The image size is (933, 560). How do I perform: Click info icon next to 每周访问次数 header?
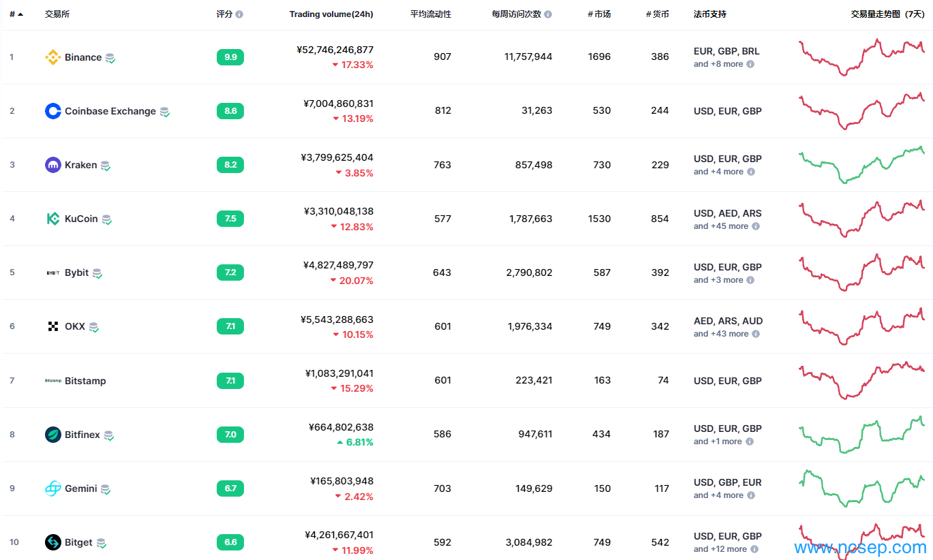click(x=549, y=14)
